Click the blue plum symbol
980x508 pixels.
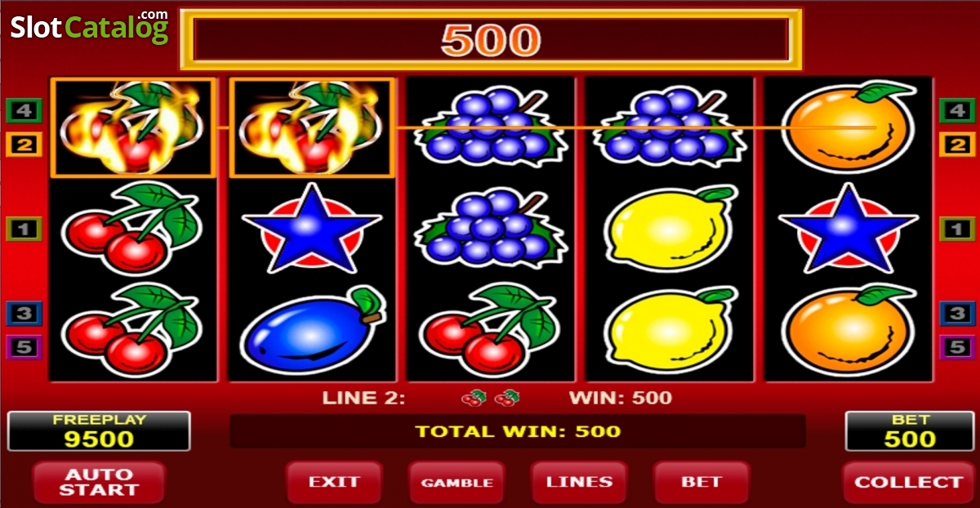[x=311, y=328]
